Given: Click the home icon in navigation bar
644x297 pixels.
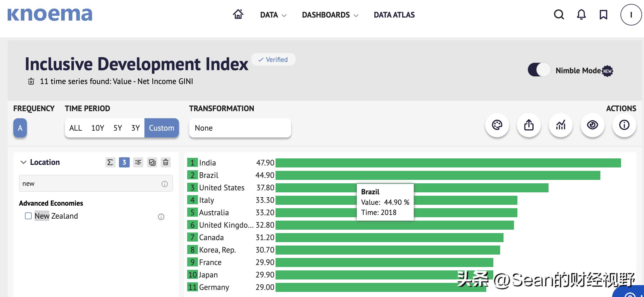Looking at the screenshot, I should pyautogui.click(x=238, y=14).
